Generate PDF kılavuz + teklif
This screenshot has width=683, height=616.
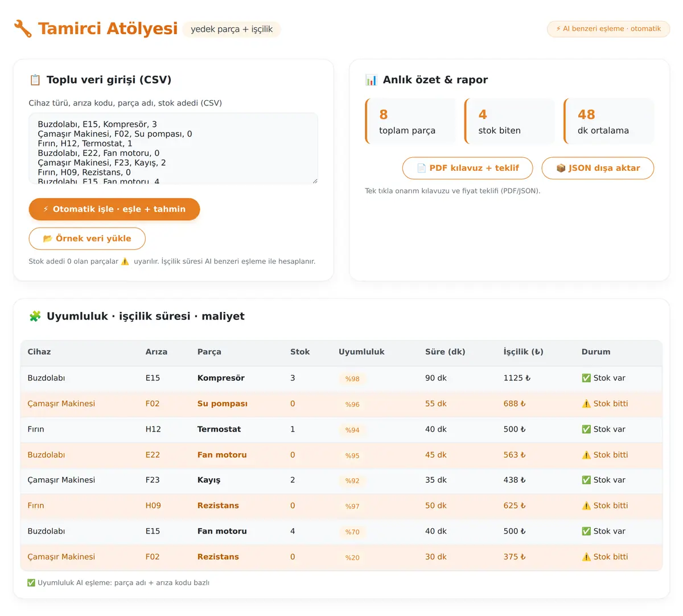468,168
